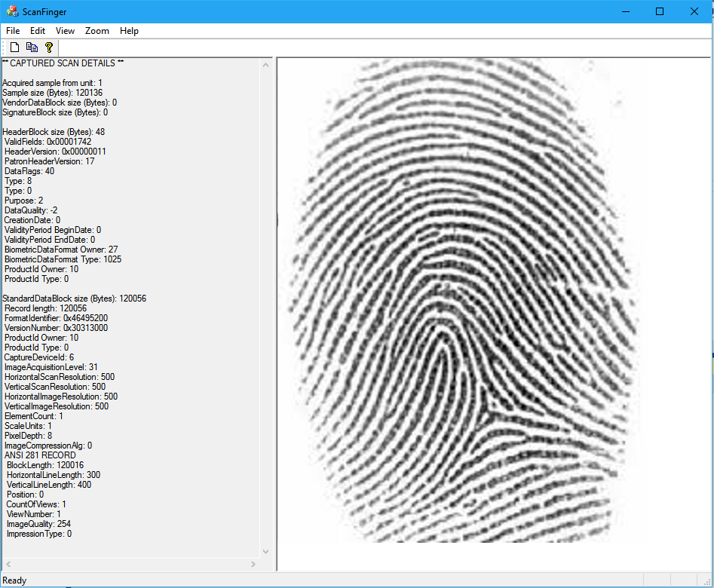Click 'ImageAcquisitionLevel: 31' line
This screenshot has width=714, height=588.
tap(51, 367)
